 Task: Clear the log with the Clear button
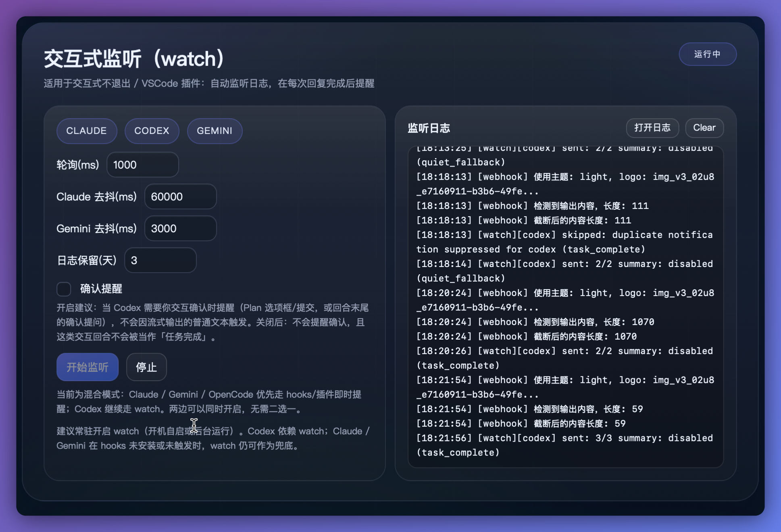[704, 128]
